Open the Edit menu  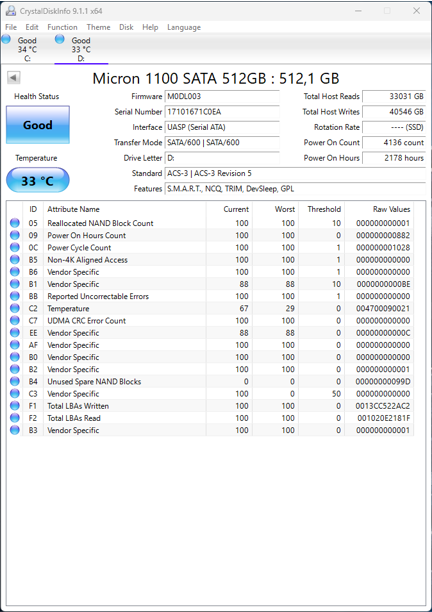[32, 27]
